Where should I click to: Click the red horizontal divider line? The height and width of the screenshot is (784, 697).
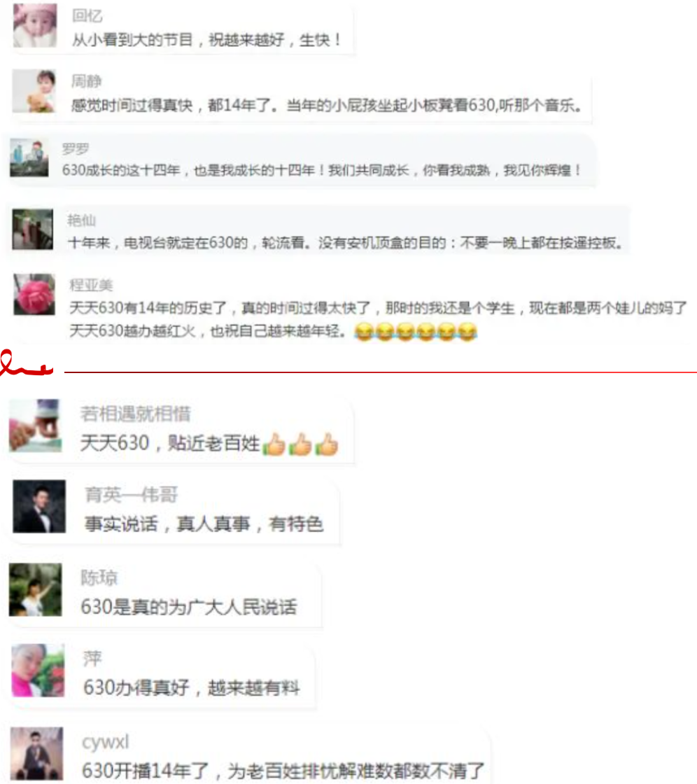[381, 372]
